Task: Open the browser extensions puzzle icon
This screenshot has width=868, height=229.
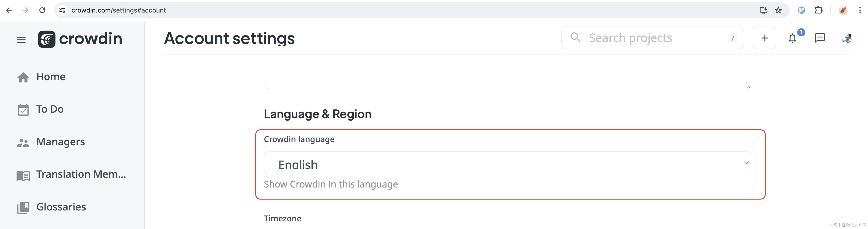Action: (819, 10)
